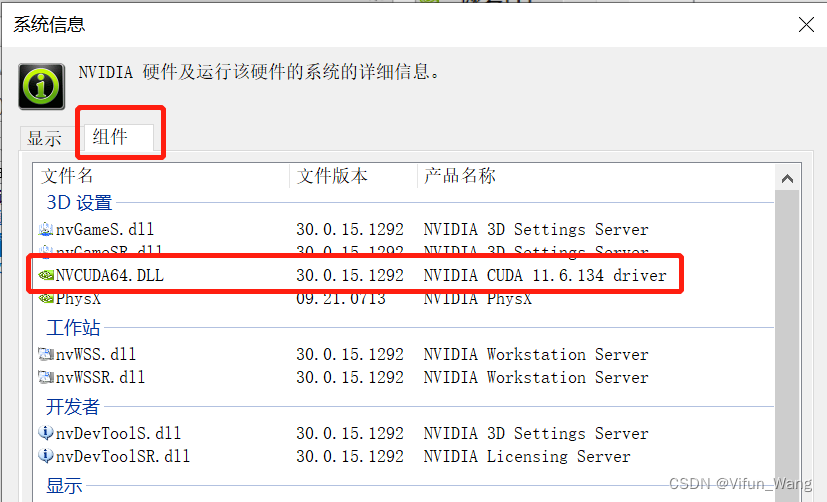The image size is (827, 502).
Task: Click nvWSS.dll NVIDIA Workstation Server text
Action: [536, 354]
